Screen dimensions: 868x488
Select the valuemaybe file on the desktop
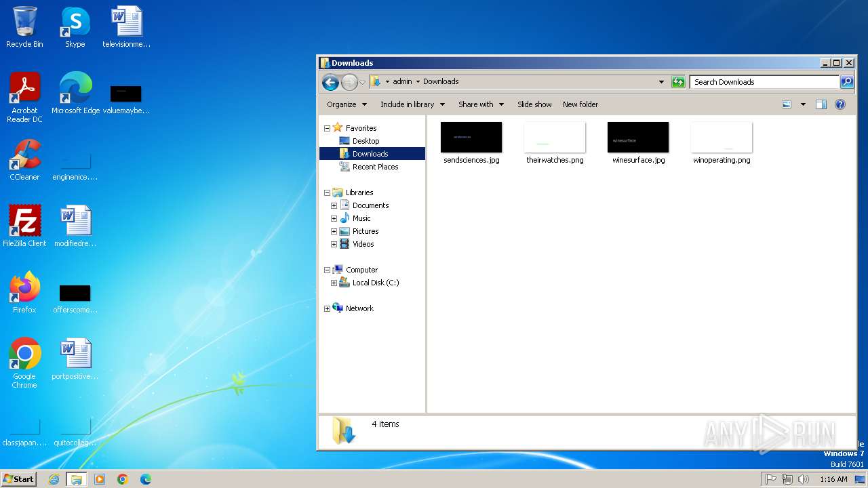pos(126,99)
